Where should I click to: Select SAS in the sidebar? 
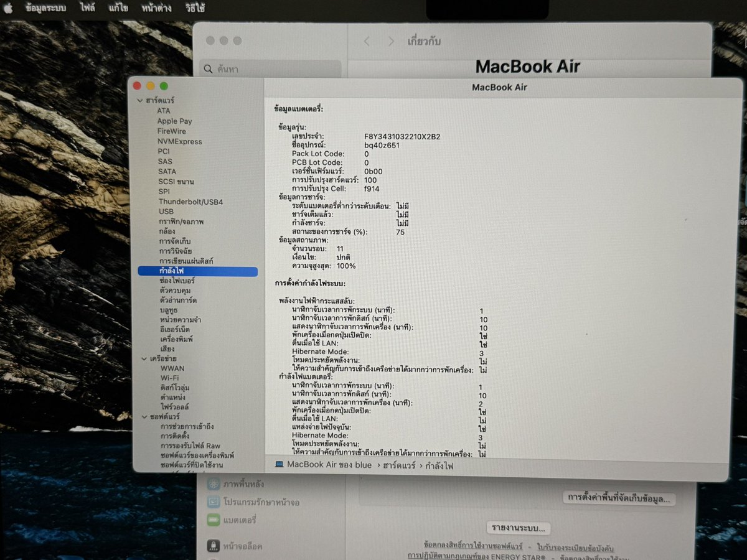coord(165,161)
